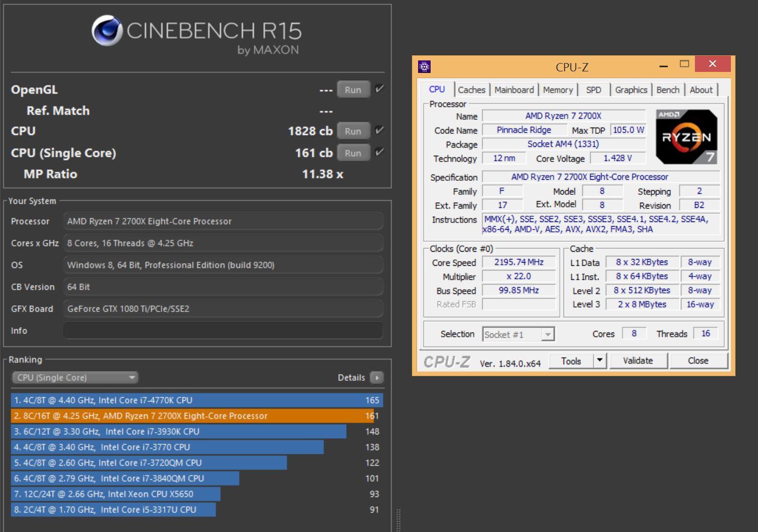The width and height of the screenshot is (758, 532).
Task: Switch to the Mainboard tab
Action: [514, 90]
